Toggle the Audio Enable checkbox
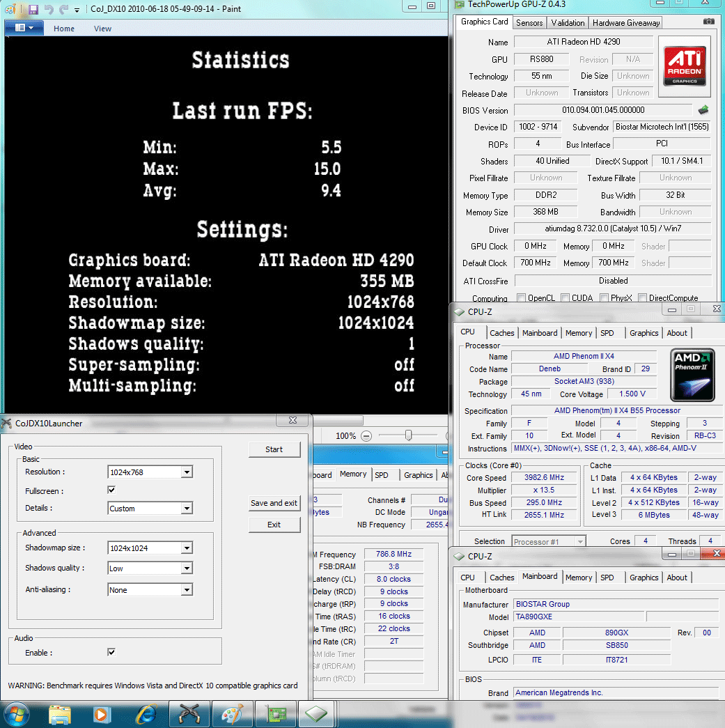Screen dimensions: 725x728 pyautogui.click(x=111, y=652)
